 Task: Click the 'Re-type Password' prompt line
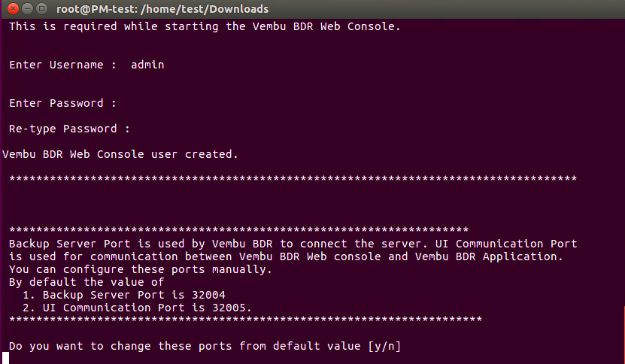(69, 129)
